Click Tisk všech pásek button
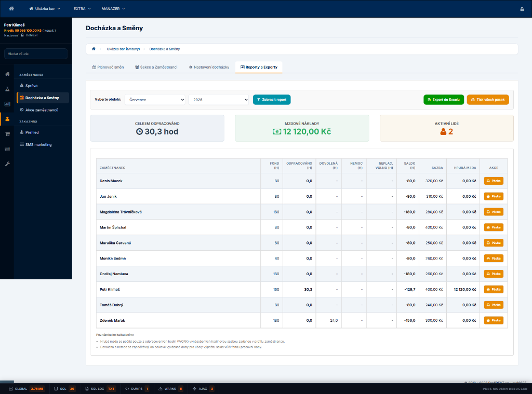Screen dimensions: 532x394 click(488, 100)
